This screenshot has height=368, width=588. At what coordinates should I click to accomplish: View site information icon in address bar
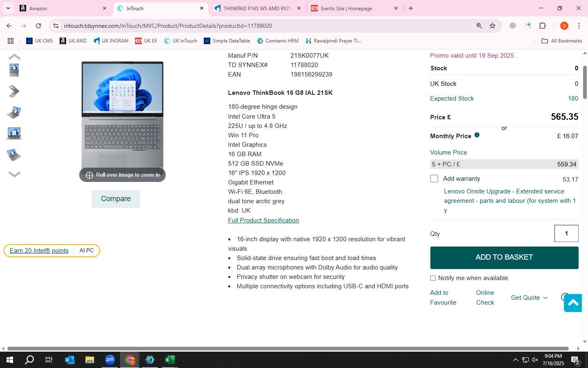pyautogui.click(x=56, y=26)
